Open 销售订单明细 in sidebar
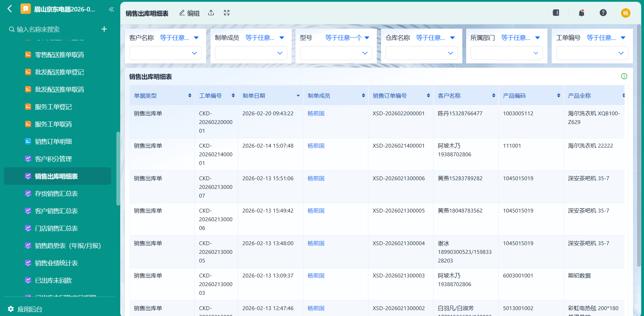The width and height of the screenshot is (644, 316). (57, 142)
